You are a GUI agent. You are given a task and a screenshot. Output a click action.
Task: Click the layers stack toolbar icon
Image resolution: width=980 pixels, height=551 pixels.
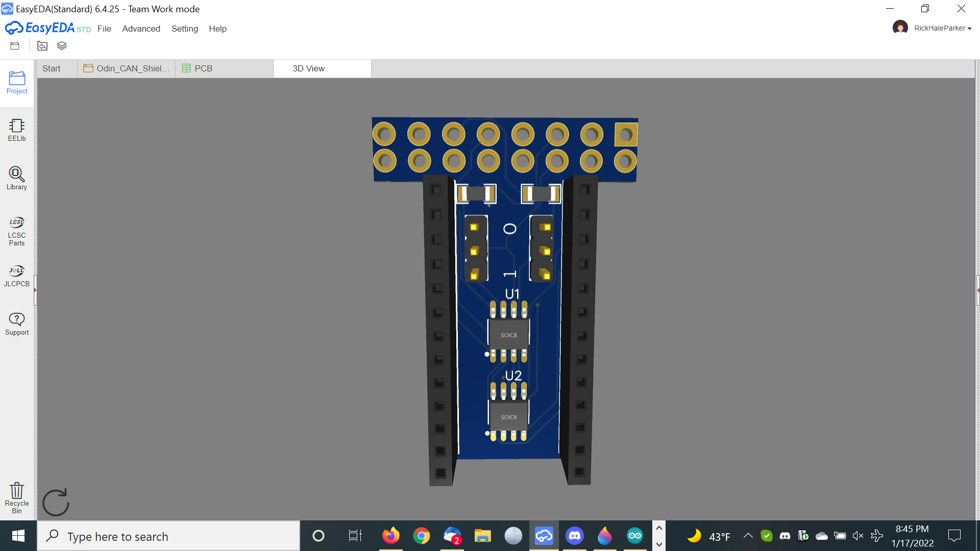[62, 46]
